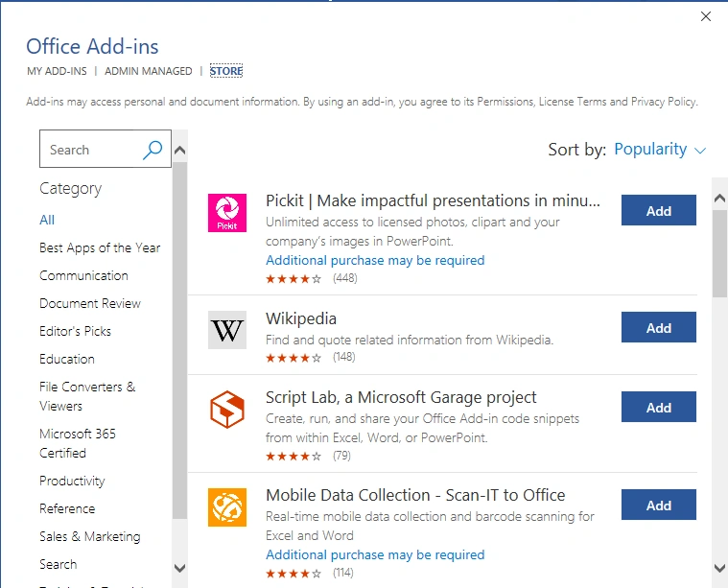Select the Reference category
Image resolution: width=728 pixels, height=588 pixels.
(67, 508)
